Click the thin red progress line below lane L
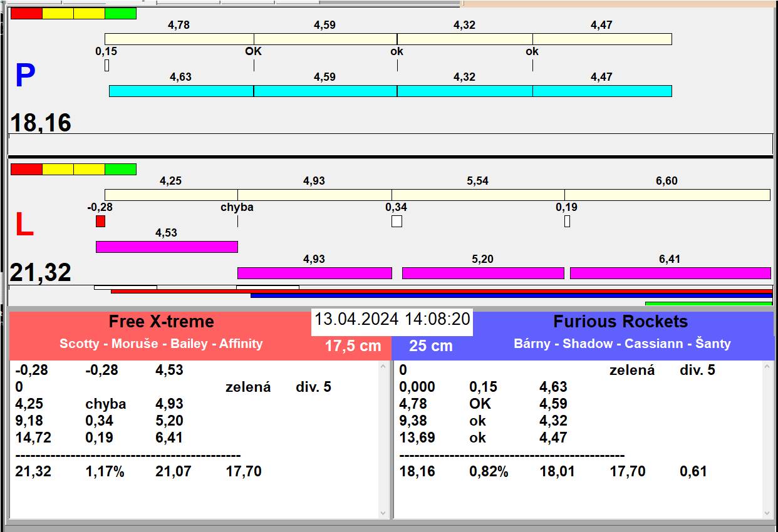 pos(442,292)
